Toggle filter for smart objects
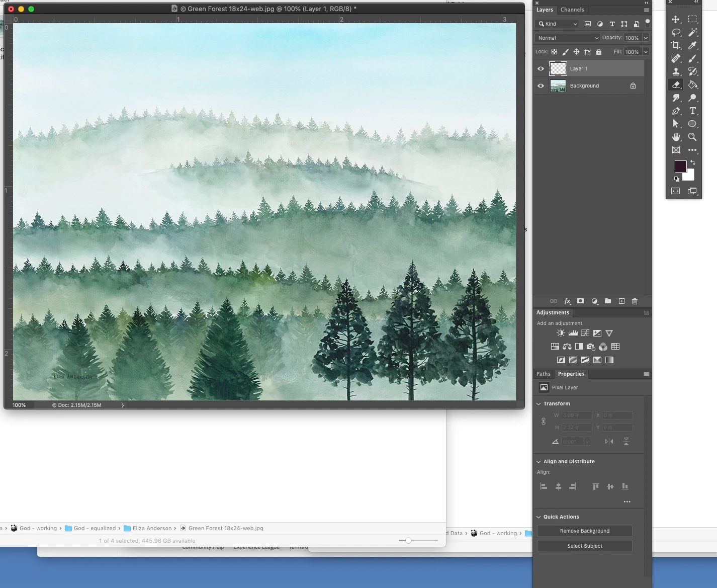 (636, 24)
